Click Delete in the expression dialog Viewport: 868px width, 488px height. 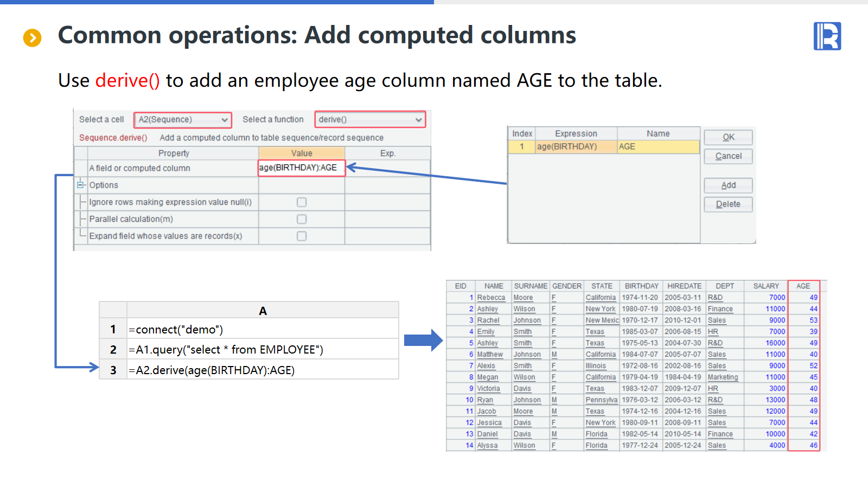pos(728,204)
